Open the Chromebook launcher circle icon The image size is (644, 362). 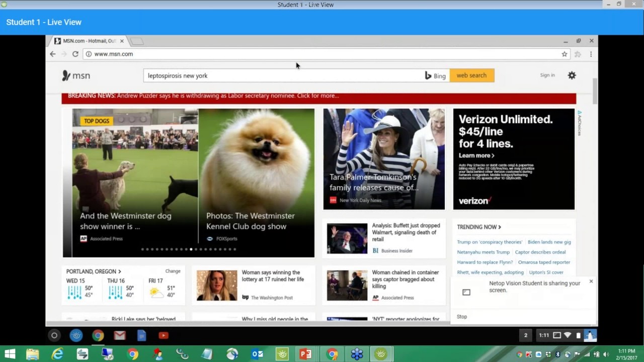click(x=54, y=335)
